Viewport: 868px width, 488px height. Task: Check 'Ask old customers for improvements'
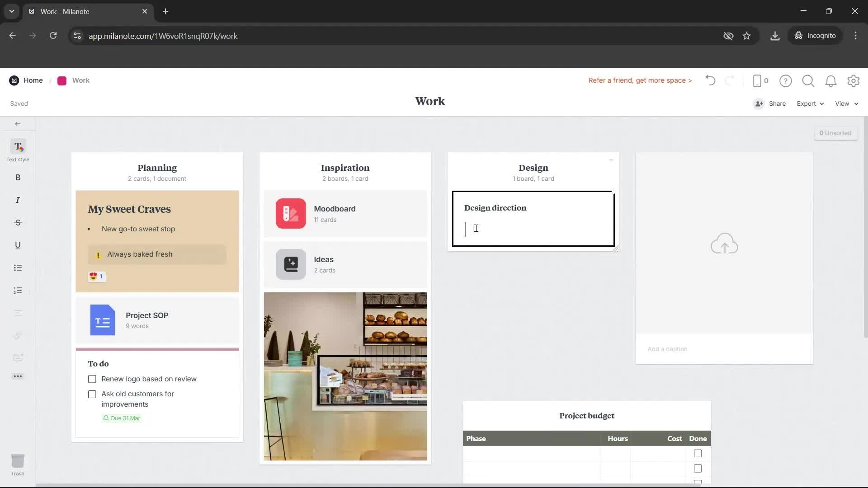pos(92,394)
